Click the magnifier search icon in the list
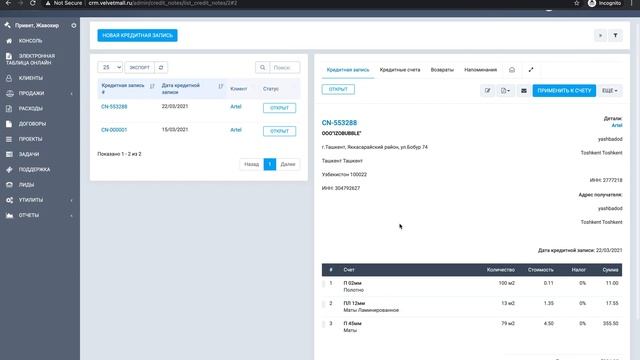Viewport: 640px width, 360px height. click(x=262, y=67)
